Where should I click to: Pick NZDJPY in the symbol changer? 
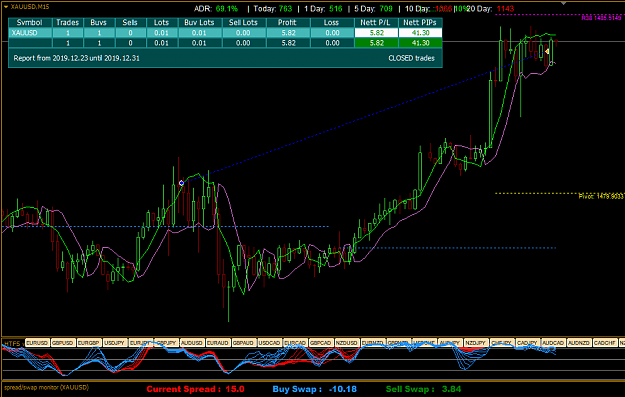pos(476,343)
